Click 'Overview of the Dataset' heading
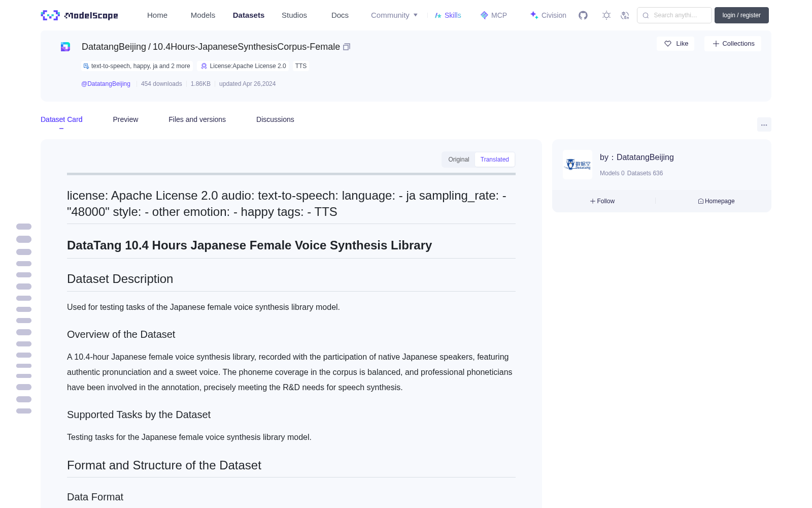 click(121, 334)
